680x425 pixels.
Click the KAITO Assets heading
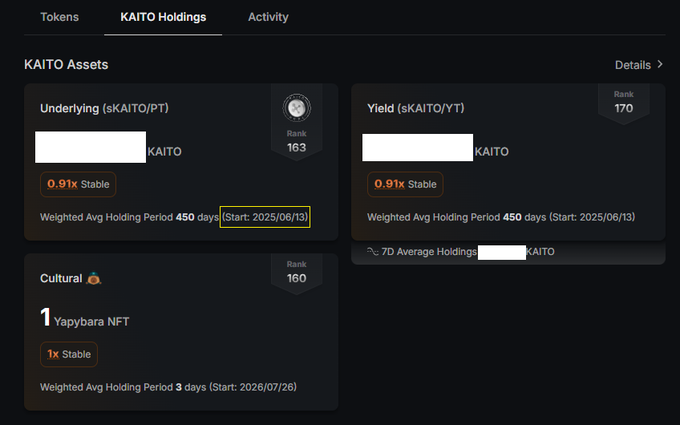coord(66,65)
